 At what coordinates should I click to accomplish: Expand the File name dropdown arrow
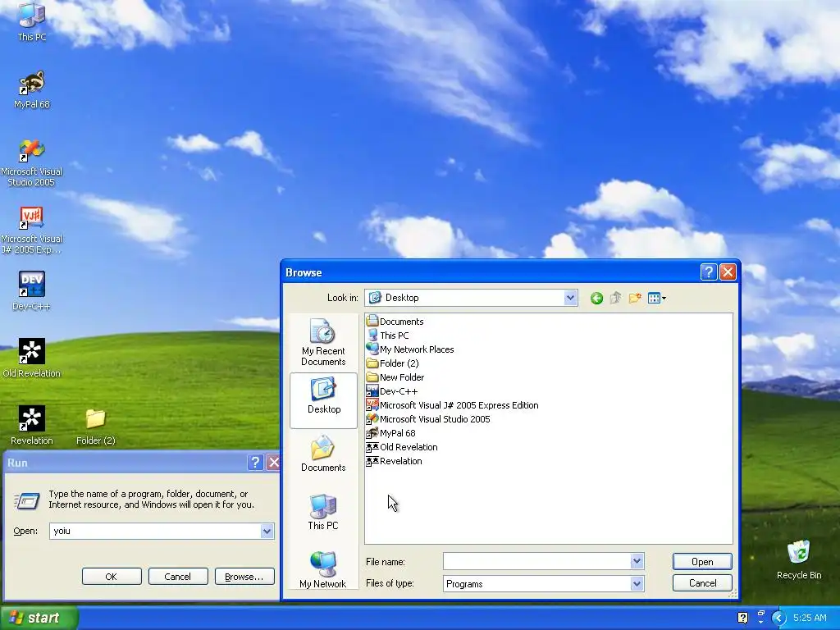pyautogui.click(x=637, y=561)
